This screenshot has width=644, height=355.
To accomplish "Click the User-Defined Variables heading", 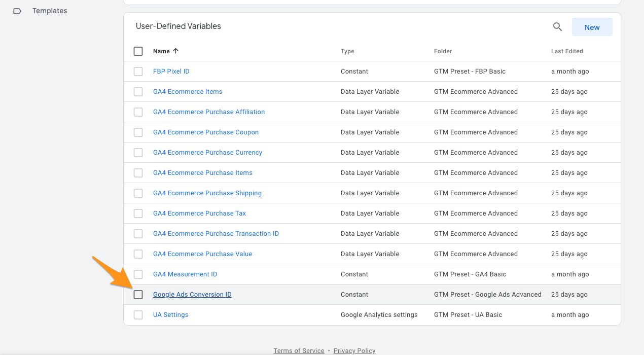I will pyautogui.click(x=178, y=26).
